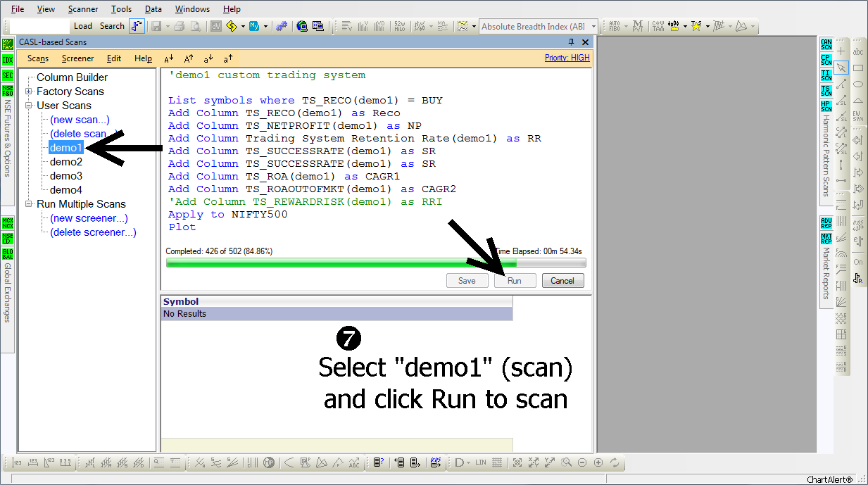The image size is (868, 485).
Task: Click the M PVT pivot icon
Action: [637, 27]
